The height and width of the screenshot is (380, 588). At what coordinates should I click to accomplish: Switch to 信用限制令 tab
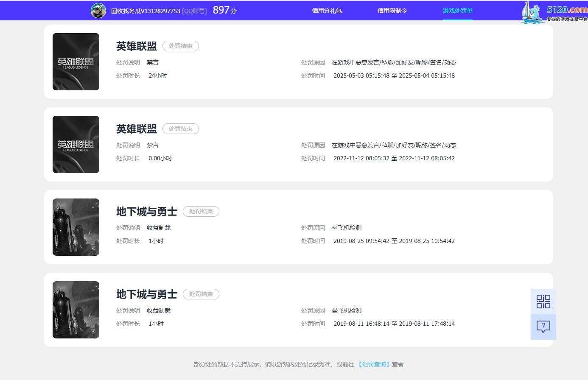click(x=392, y=11)
